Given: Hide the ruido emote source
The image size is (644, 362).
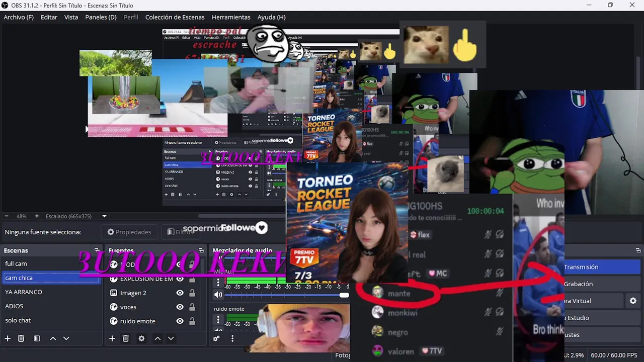Looking at the screenshot, I should (x=180, y=321).
